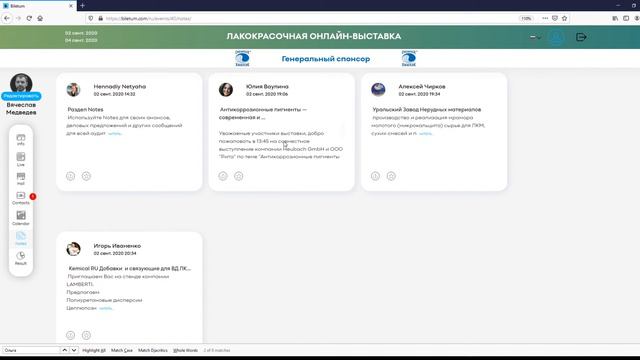640x360 pixels.
Task: Click the smiley icon on Игорь Иваненко note
Action: pos(71,335)
